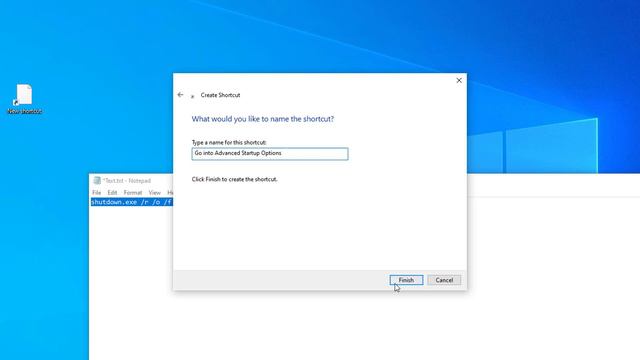Screen dimensions: 640x360
Task: Go back using the wizard back arrow
Action: 180,95
